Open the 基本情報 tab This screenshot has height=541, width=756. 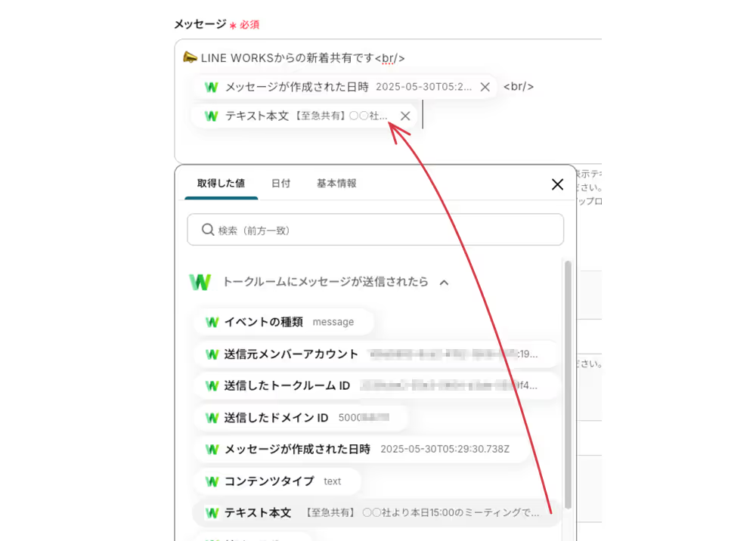pos(336,184)
